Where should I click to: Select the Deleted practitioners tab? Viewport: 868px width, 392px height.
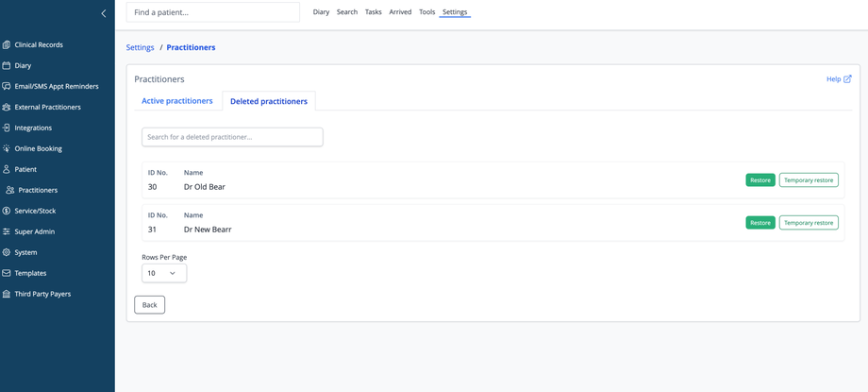pos(269,101)
